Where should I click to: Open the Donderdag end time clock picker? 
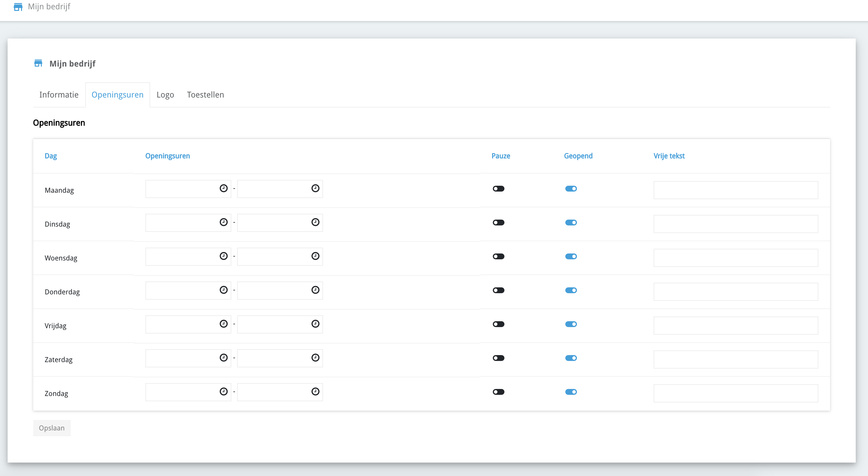point(315,290)
